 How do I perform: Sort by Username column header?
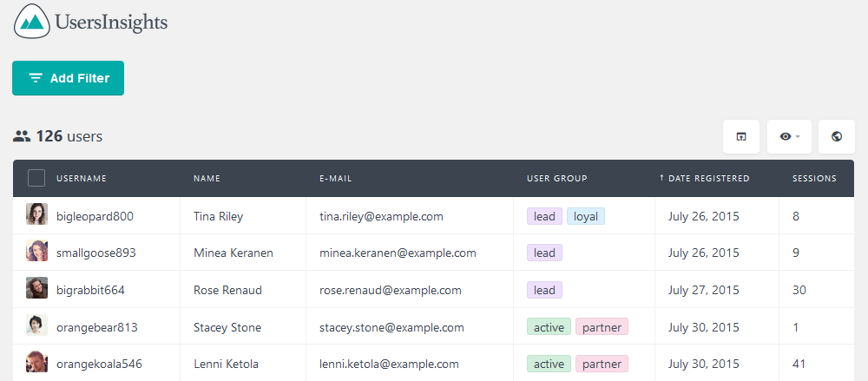(x=82, y=178)
